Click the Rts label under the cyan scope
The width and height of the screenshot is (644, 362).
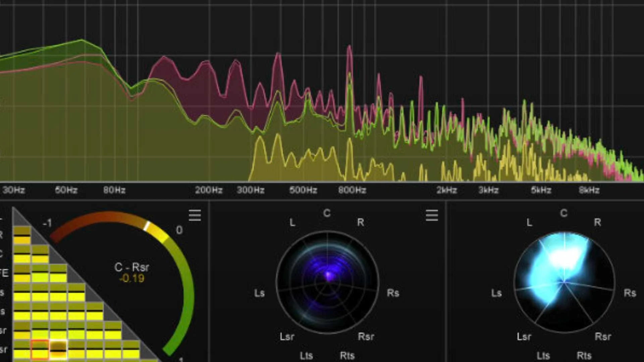tap(584, 356)
